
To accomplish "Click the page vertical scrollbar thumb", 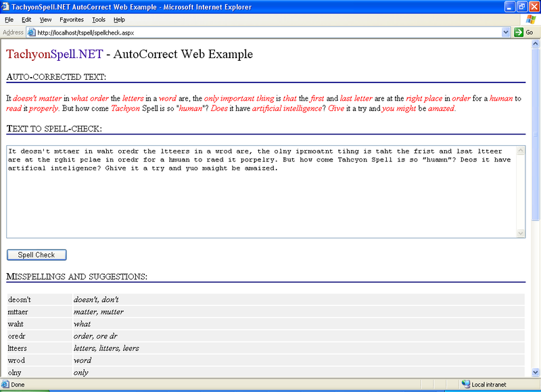I will coord(536,134).
